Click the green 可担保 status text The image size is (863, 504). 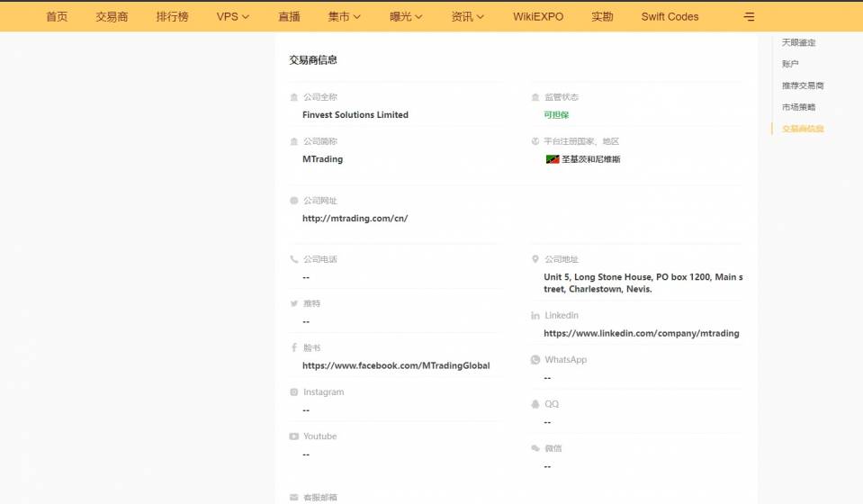point(556,115)
